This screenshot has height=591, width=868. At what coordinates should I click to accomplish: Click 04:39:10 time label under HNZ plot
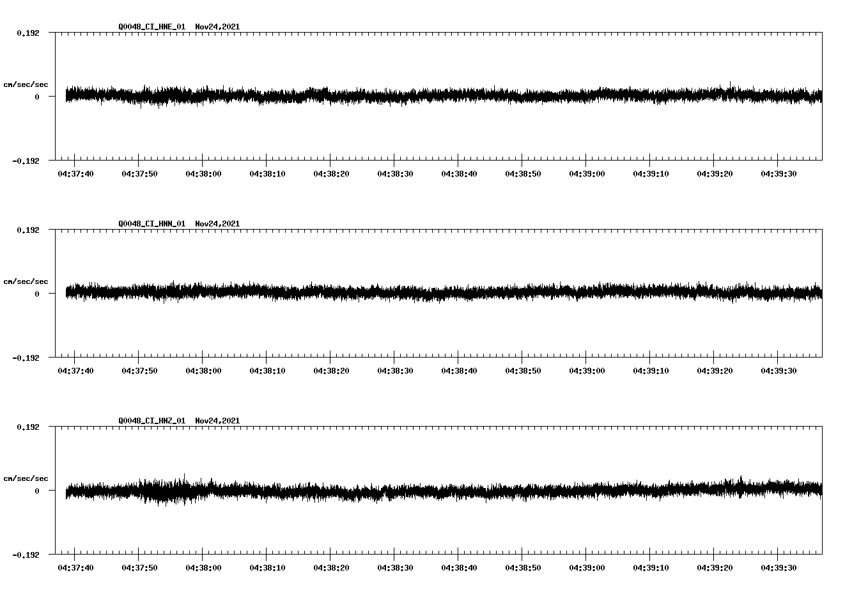[651, 567]
